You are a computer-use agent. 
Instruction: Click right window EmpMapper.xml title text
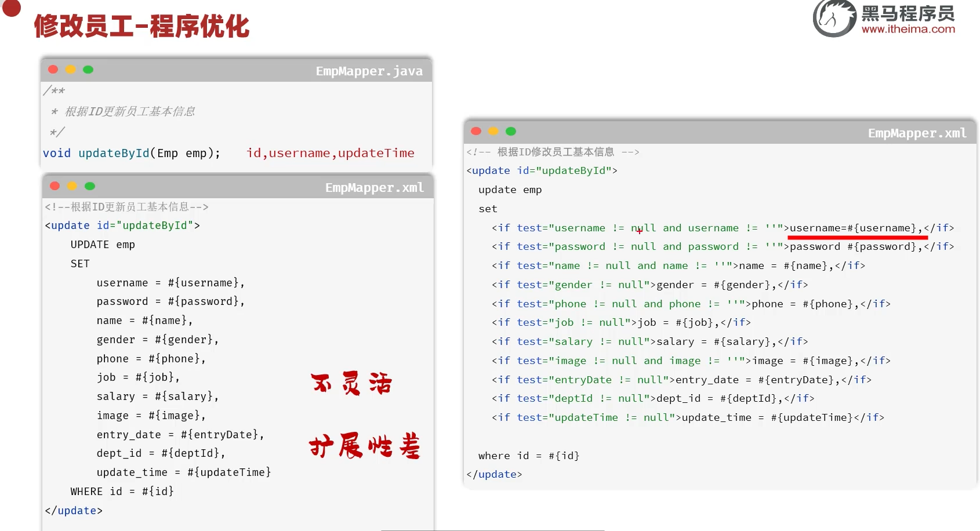[917, 133]
